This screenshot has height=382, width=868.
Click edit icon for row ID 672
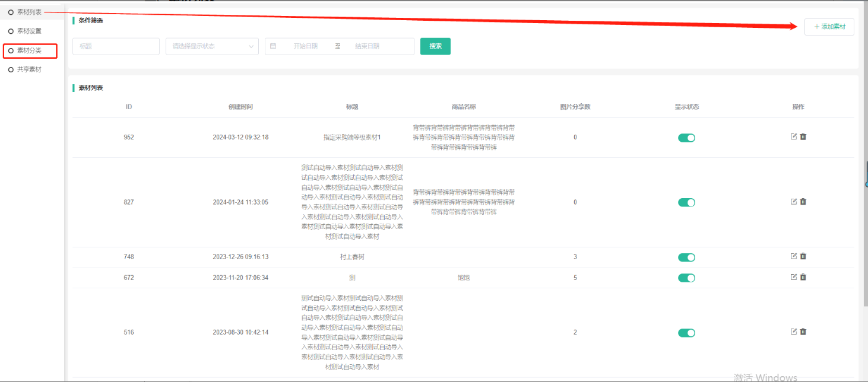point(794,277)
